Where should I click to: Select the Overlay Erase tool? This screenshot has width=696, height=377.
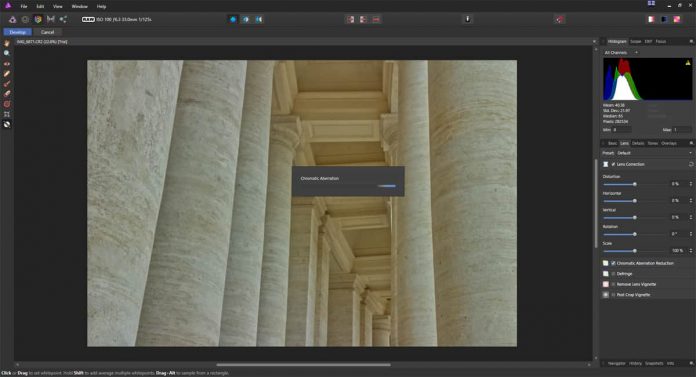click(x=7, y=94)
